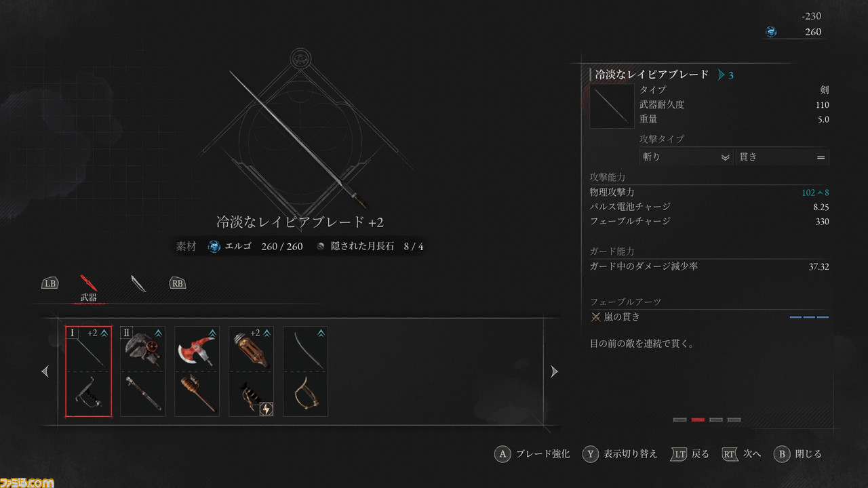Click the lightning element badge icon
Image resolution: width=868 pixels, height=488 pixels.
(267, 409)
